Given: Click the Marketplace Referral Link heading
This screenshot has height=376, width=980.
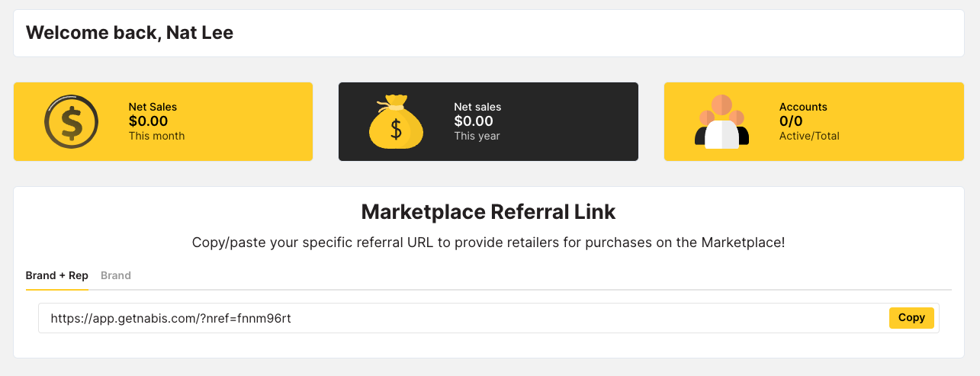Looking at the screenshot, I should click(488, 211).
